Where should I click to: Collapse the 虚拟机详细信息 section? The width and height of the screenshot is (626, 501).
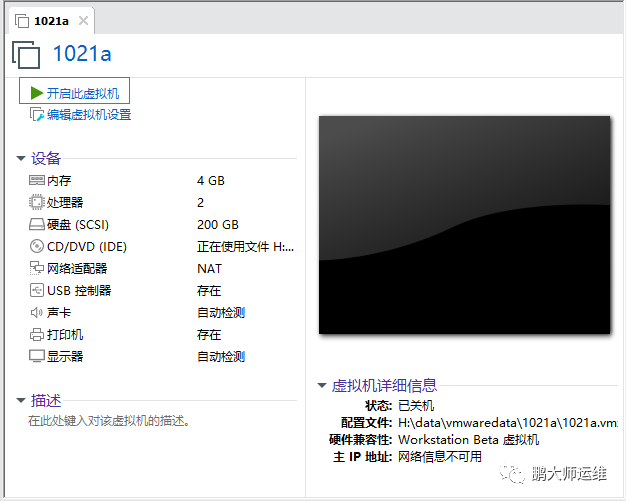point(322,385)
